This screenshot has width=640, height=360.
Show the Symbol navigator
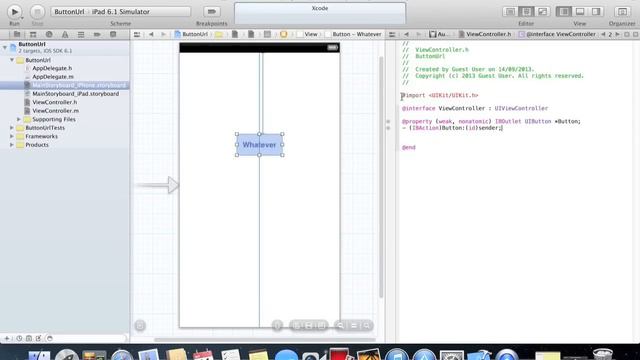33,35
